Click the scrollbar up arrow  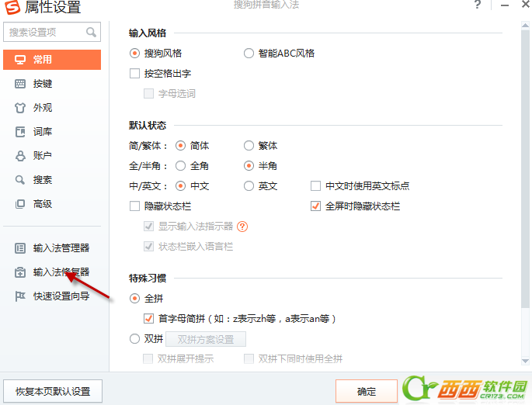coord(525,26)
